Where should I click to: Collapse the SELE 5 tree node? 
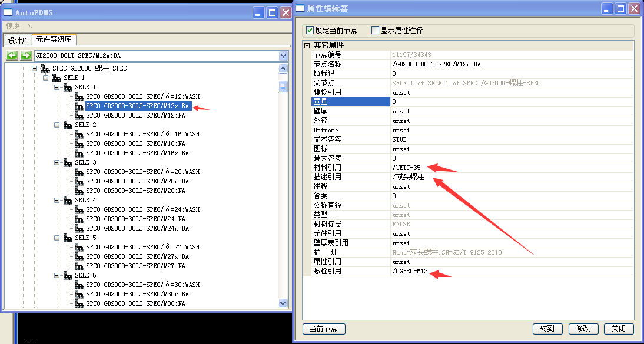[x=57, y=238]
